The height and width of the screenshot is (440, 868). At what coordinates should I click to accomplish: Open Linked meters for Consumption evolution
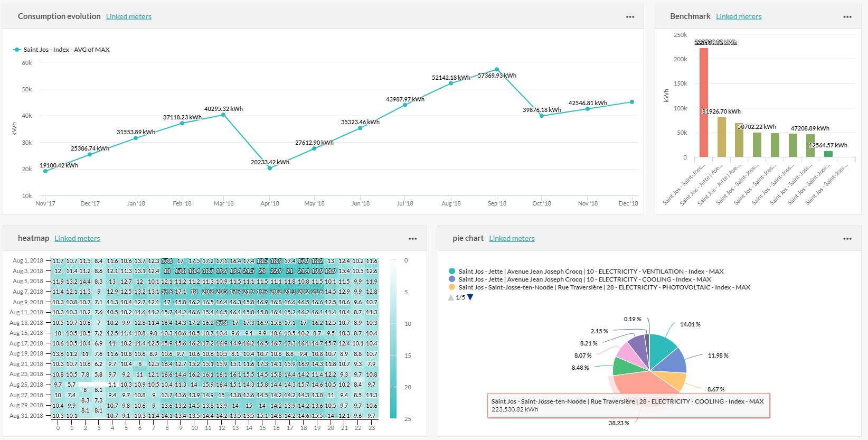click(x=129, y=16)
